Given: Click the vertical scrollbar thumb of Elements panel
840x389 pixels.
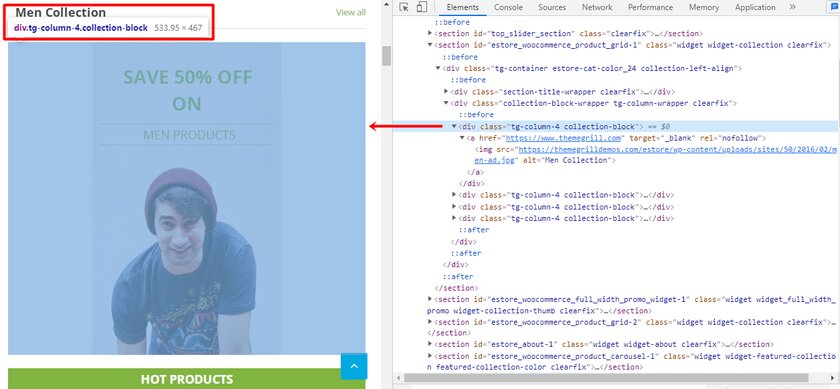Looking at the screenshot, I should pos(386,56).
